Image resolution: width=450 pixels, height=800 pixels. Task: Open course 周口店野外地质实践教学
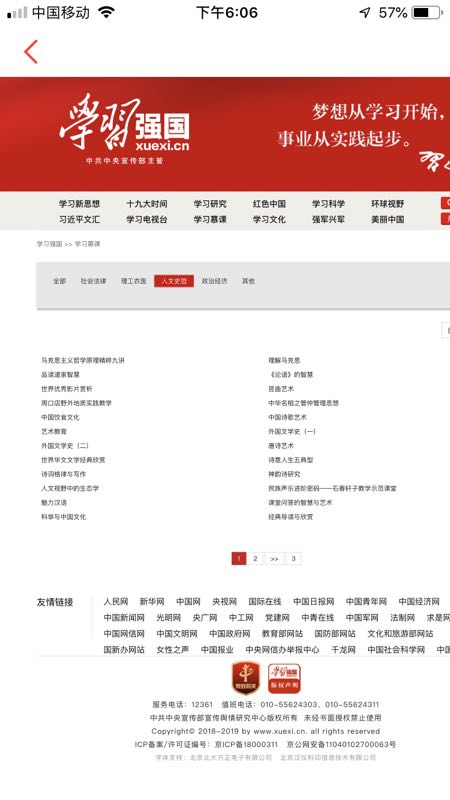point(77,403)
